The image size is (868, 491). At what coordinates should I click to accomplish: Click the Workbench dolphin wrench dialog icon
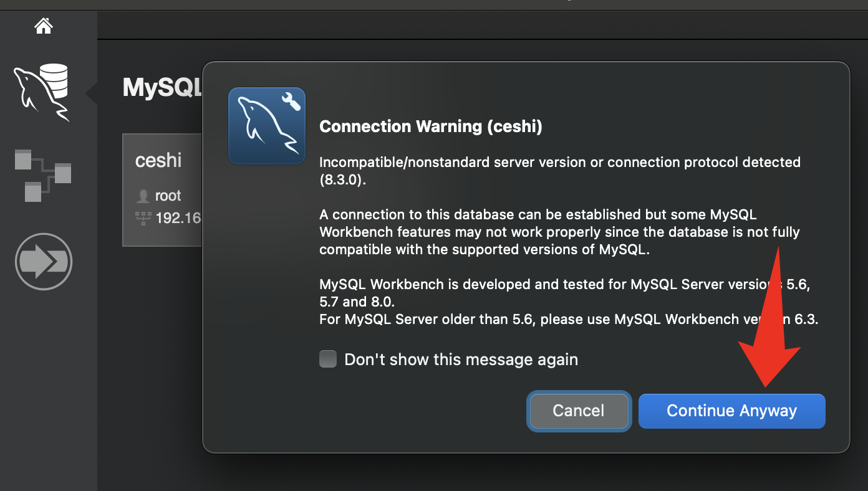tap(267, 126)
